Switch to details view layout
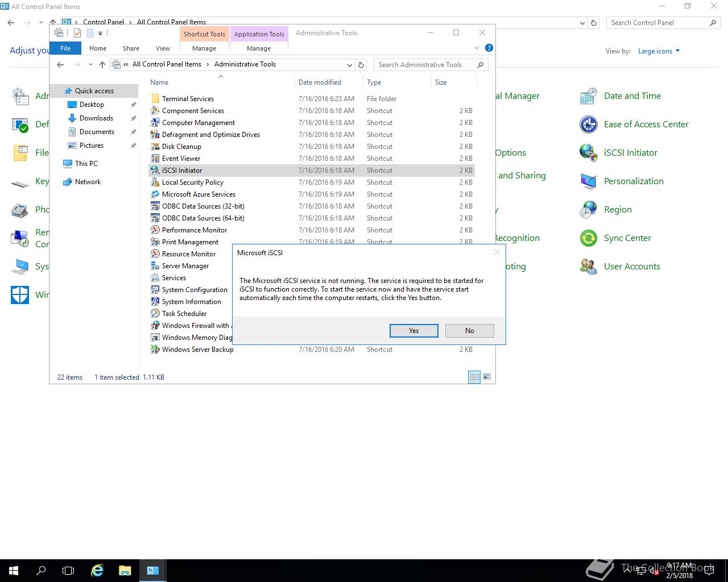 474,377
